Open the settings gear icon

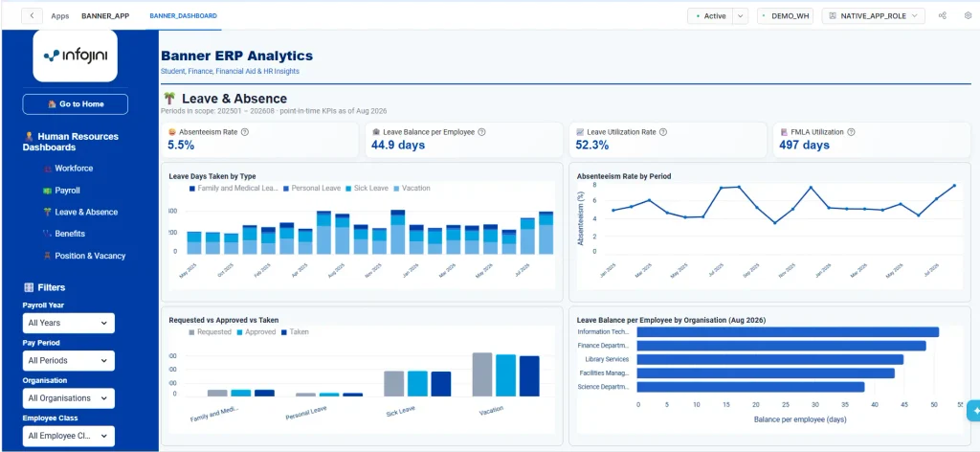[969, 15]
